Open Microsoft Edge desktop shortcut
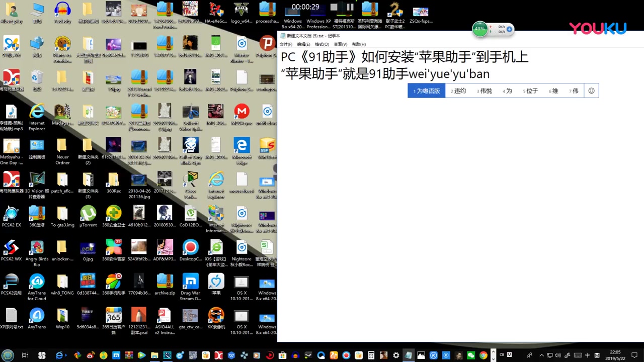This screenshot has width=644, height=362. pyautogui.click(x=242, y=151)
